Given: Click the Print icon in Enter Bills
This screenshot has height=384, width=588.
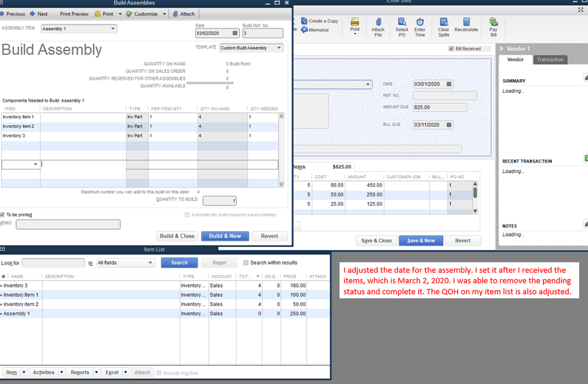Looking at the screenshot, I should tap(355, 22).
